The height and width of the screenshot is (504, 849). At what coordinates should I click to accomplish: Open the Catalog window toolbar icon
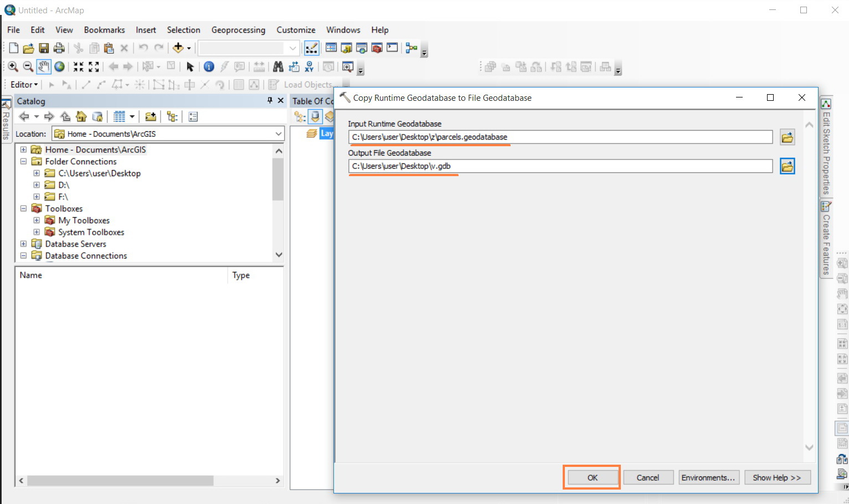[x=347, y=48]
